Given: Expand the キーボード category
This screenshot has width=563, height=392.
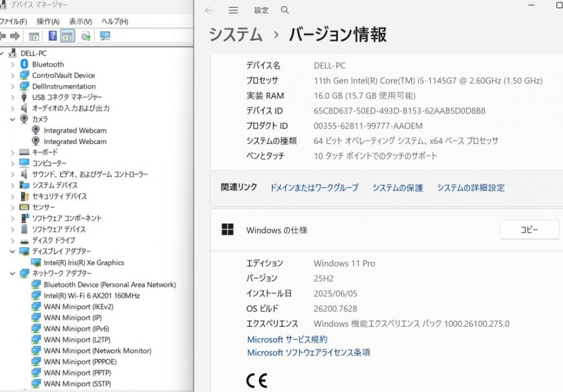Looking at the screenshot, I should pyautogui.click(x=12, y=152).
